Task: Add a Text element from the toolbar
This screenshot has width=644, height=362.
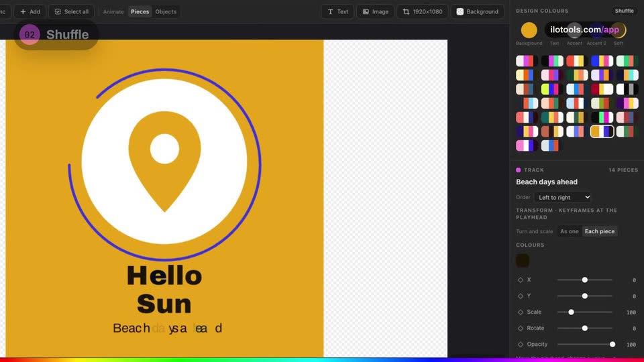Action: click(x=337, y=11)
